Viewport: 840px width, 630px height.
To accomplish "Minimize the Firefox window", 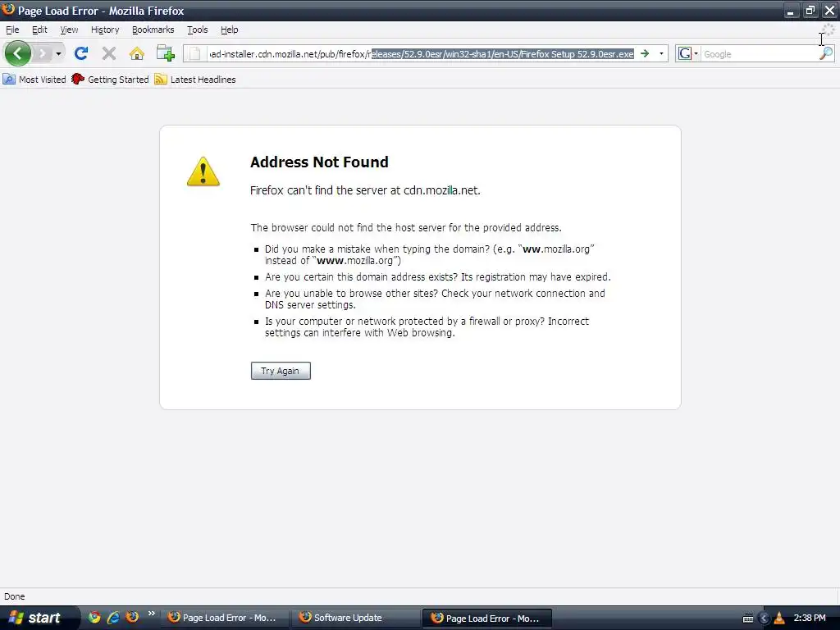I will [x=790, y=10].
